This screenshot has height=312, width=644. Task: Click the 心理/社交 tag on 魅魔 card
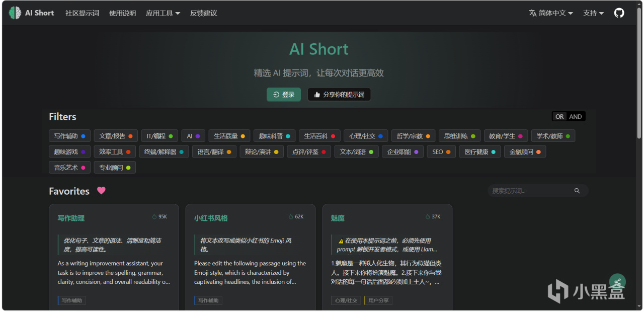tap(346, 300)
